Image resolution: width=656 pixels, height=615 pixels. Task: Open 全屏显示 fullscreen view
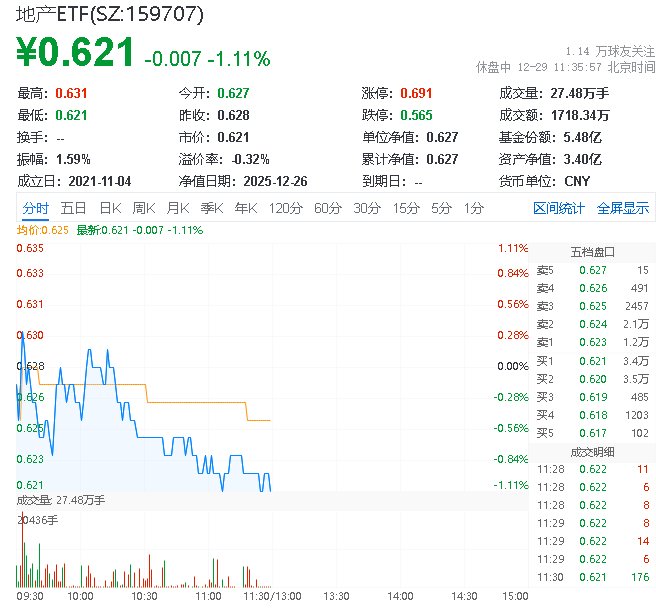tap(623, 208)
